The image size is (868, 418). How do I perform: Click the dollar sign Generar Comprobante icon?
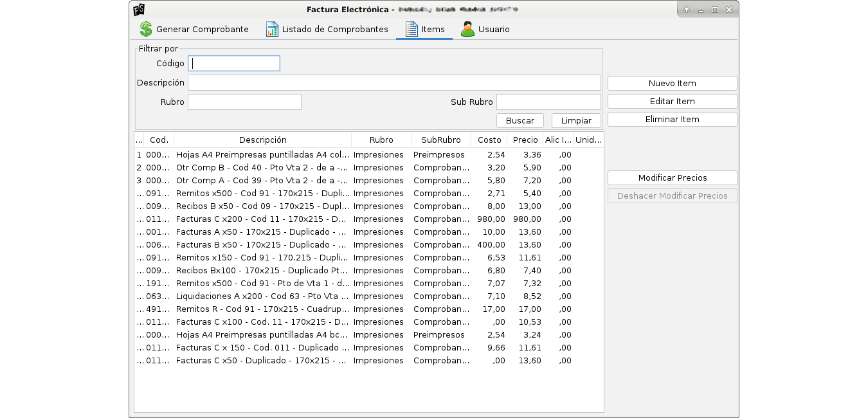tap(146, 29)
